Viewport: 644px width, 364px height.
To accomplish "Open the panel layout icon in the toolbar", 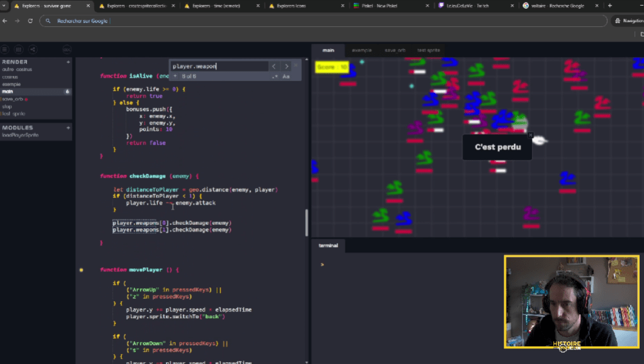I will point(18,49).
